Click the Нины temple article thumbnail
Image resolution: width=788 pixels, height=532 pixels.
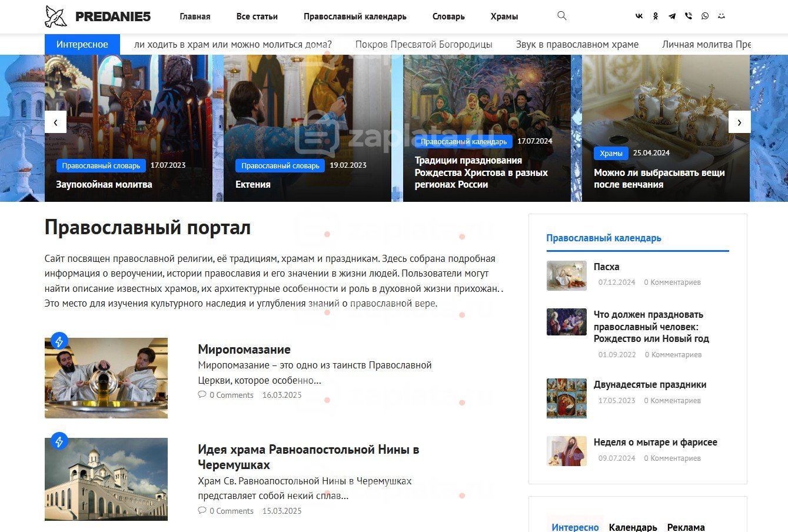click(106, 479)
